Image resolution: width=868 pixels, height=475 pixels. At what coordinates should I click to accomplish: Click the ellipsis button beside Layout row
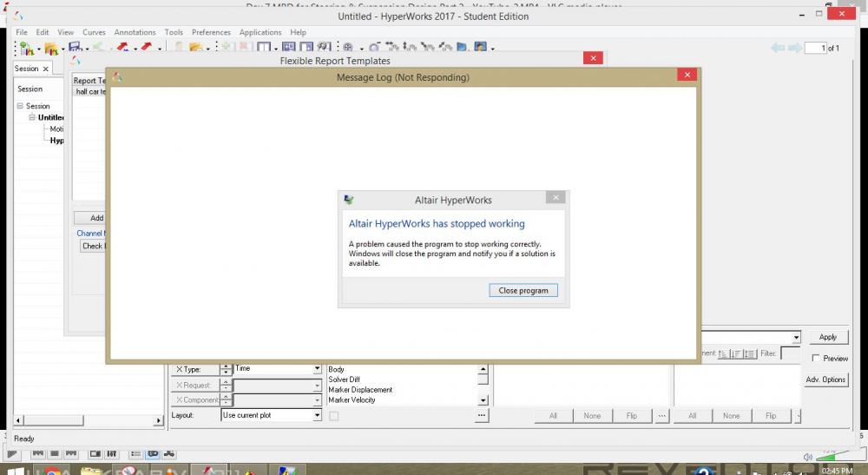pos(482,415)
